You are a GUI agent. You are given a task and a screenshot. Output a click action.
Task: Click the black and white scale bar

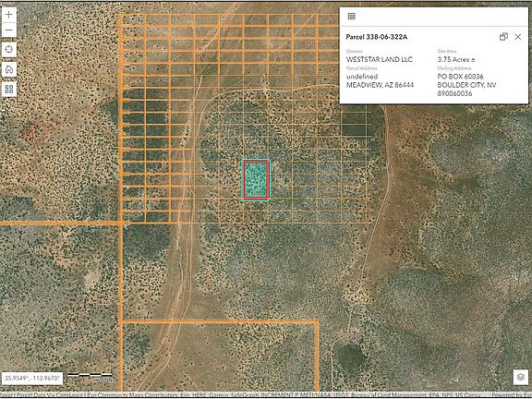tap(90, 375)
